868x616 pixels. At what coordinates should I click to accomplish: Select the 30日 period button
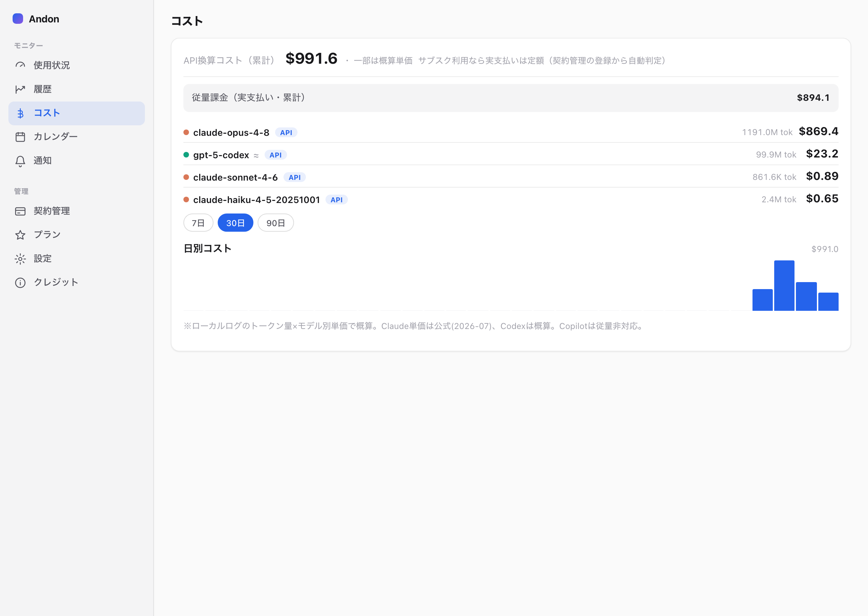(x=236, y=223)
